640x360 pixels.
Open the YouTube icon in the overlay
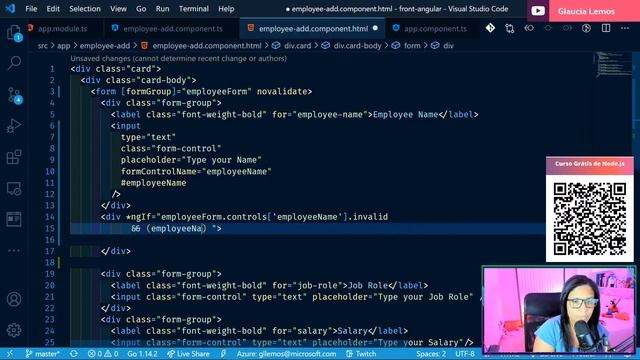point(538,11)
